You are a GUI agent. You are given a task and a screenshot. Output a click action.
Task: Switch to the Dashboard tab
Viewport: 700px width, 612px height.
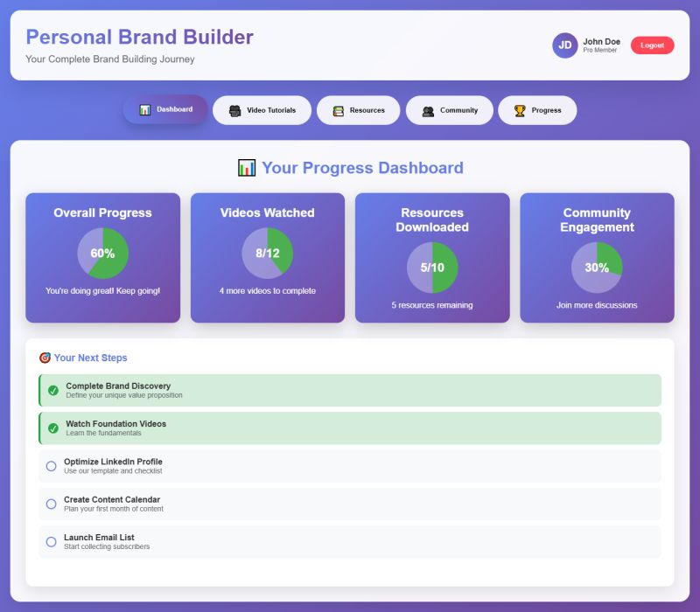tap(165, 109)
